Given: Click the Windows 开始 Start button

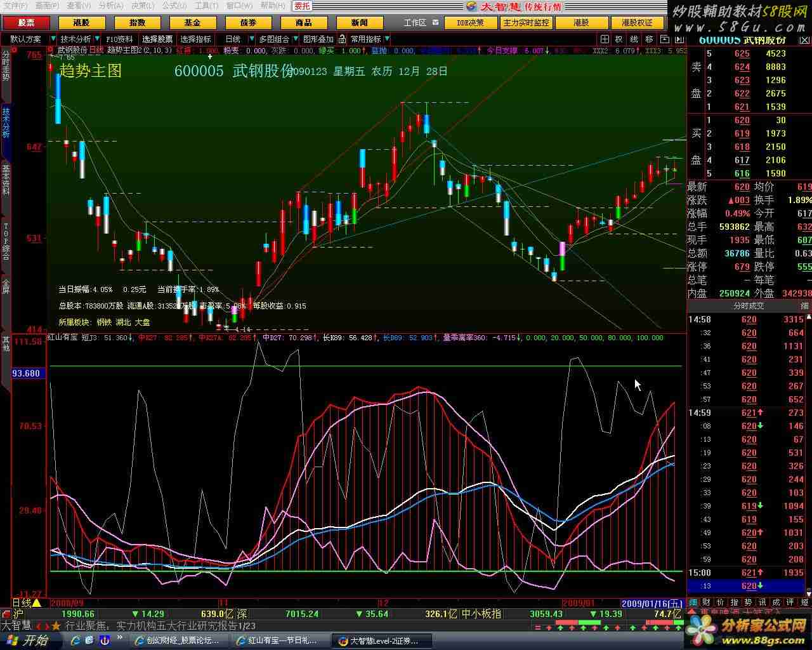Looking at the screenshot, I should [x=28, y=640].
